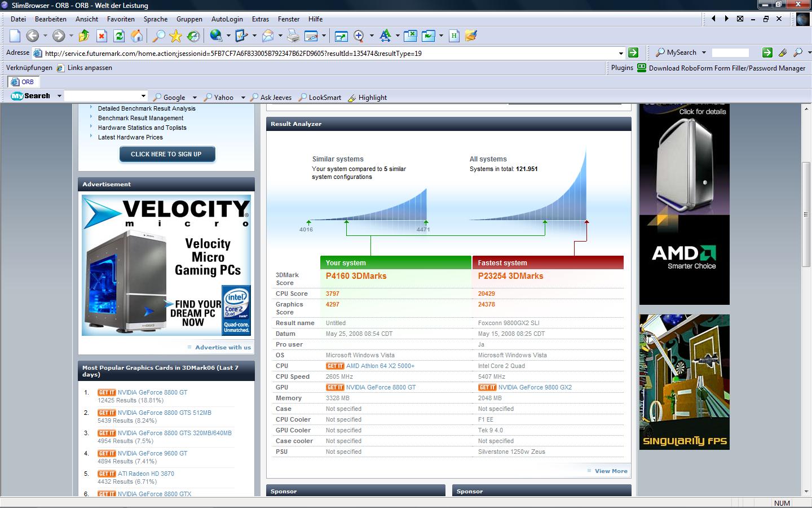This screenshot has width=812, height=508.
Task: Open the MySearch engine dropdown at right
Action: click(x=704, y=52)
